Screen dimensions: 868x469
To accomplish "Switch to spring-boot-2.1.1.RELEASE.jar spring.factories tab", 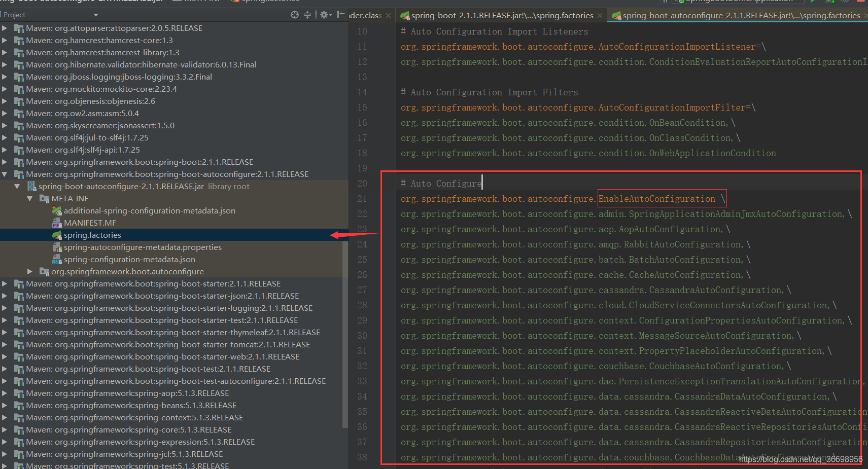I will [x=502, y=16].
